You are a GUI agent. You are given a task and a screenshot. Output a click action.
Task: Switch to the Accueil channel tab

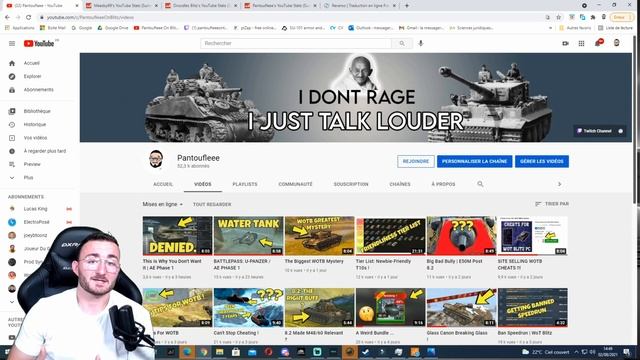pos(163,184)
